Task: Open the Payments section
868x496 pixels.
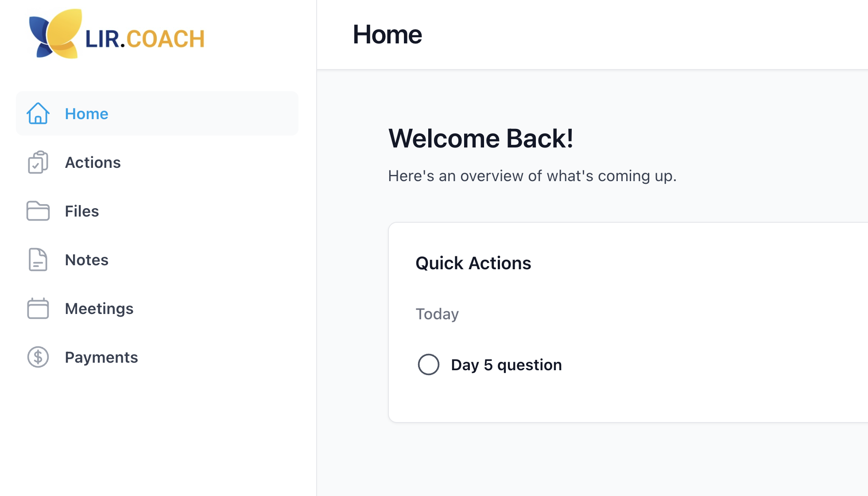Action: [101, 357]
